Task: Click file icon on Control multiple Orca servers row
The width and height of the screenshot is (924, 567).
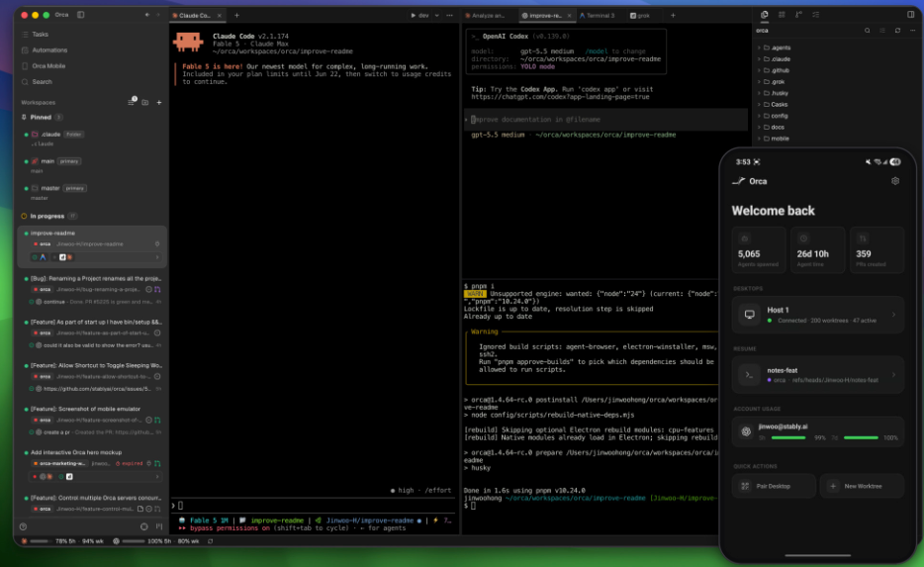Action: point(140,509)
